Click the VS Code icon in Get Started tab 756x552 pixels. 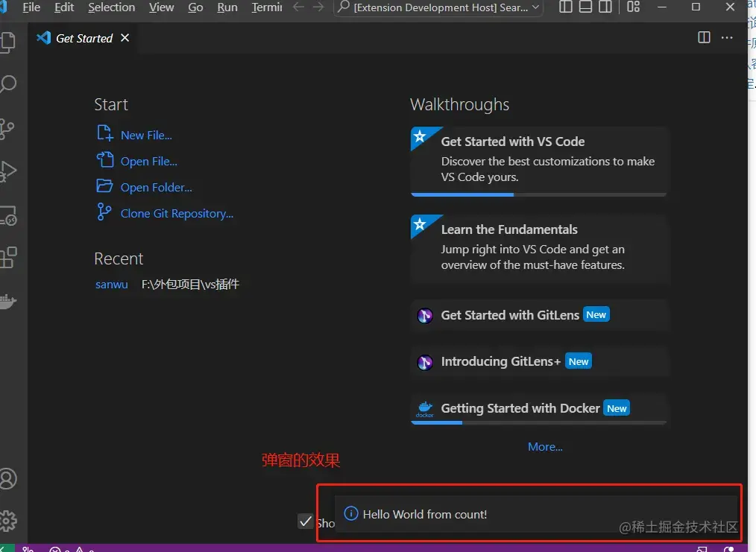click(44, 37)
